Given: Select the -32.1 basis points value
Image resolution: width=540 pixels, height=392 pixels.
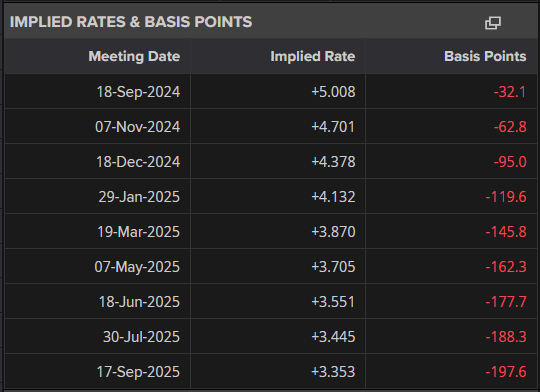Looking at the screenshot, I should (x=510, y=92).
